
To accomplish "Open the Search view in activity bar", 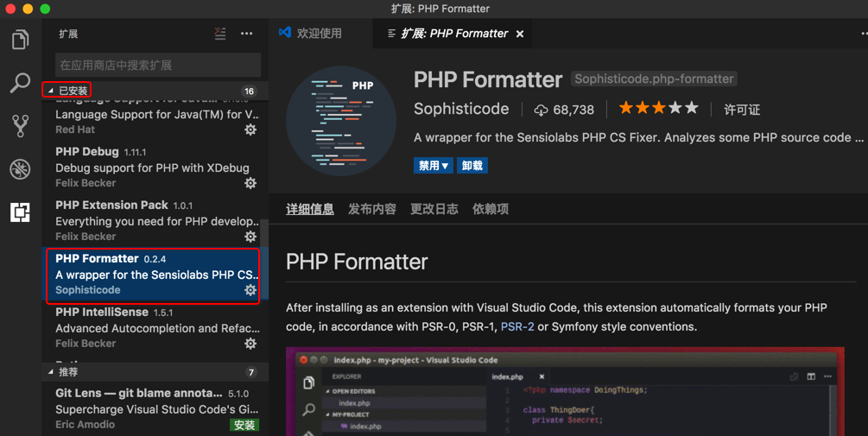I will pyautogui.click(x=21, y=83).
